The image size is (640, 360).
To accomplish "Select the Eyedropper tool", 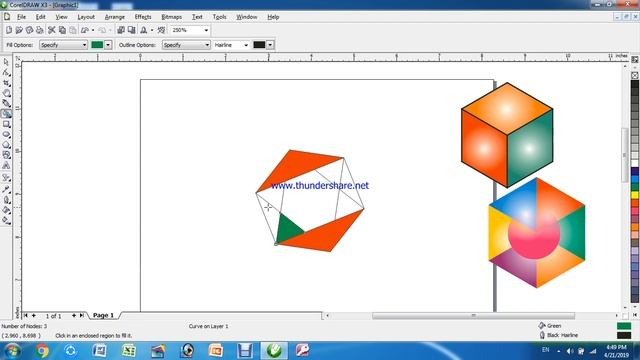I will 6,189.
